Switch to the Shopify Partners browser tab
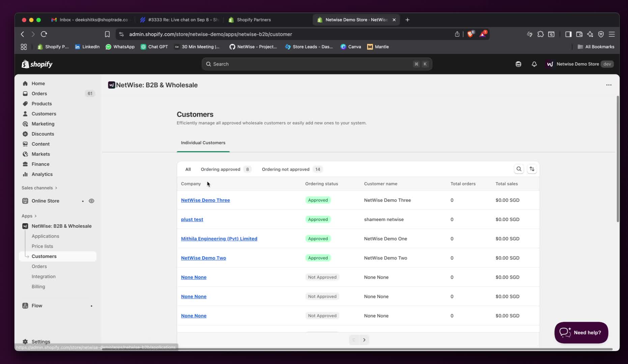 pyautogui.click(x=254, y=20)
